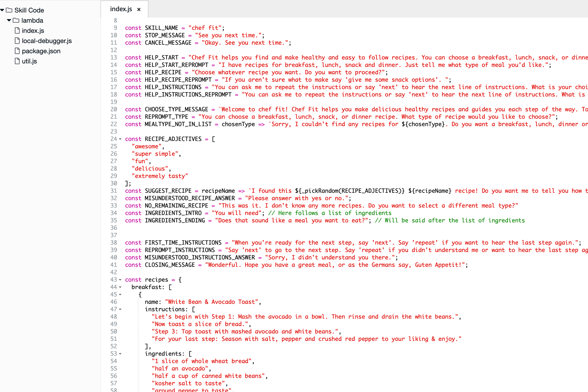Click the lambda folder icon

click(16, 21)
